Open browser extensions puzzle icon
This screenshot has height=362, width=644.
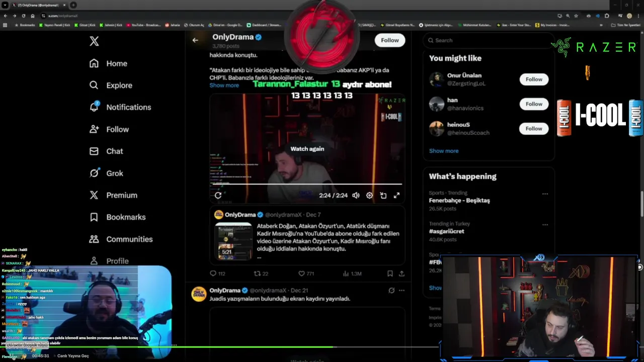click(607, 16)
